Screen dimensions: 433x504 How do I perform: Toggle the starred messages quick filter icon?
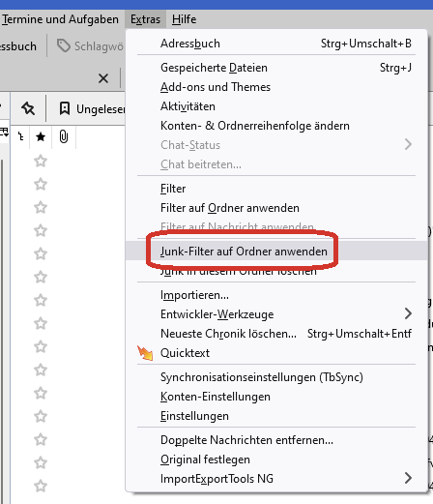[x=28, y=108]
